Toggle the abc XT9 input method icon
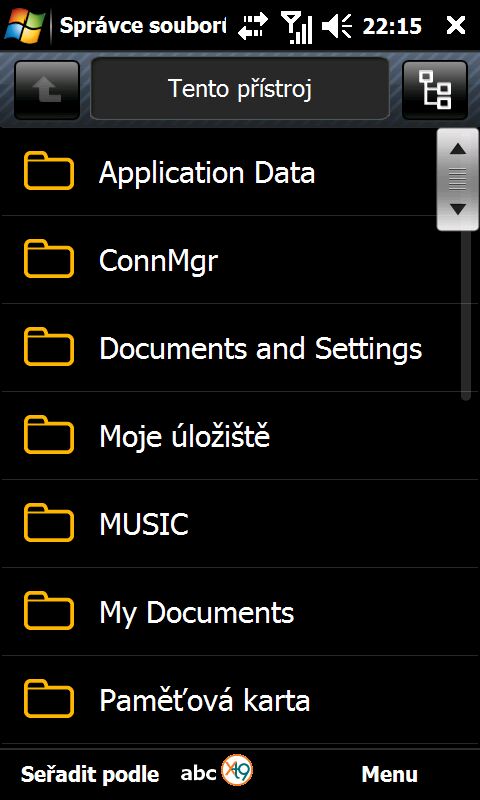The width and height of the screenshot is (480, 800). point(217,771)
